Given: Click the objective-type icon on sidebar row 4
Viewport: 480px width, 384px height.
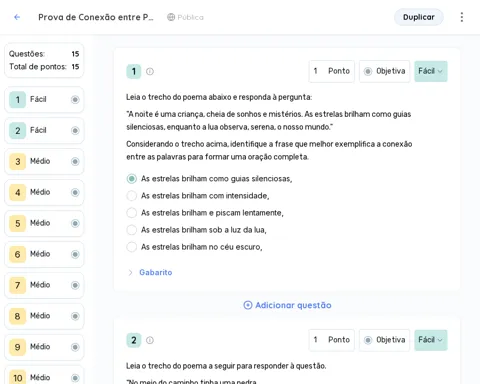Looking at the screenshot, I should (x=75, y=192).
